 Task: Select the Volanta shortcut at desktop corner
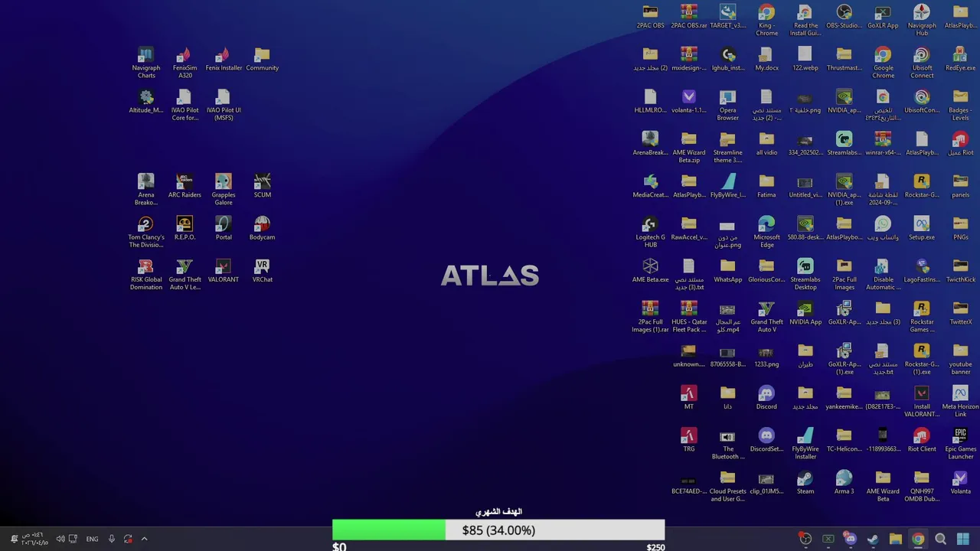tap(960, 482)
